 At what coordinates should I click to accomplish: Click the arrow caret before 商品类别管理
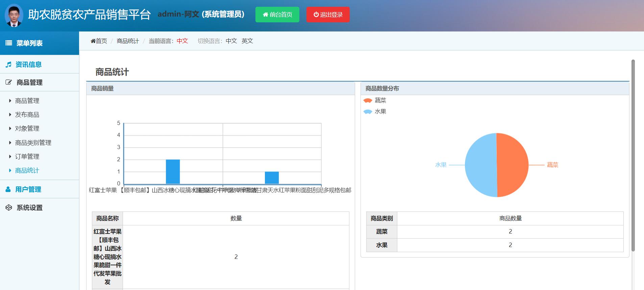[10, 142]
